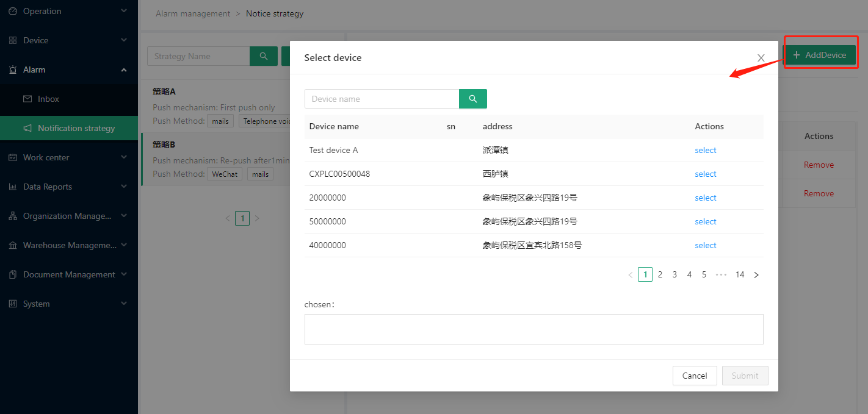Open the Data Reports menu
868x414 pixels.
click(69, 187)
